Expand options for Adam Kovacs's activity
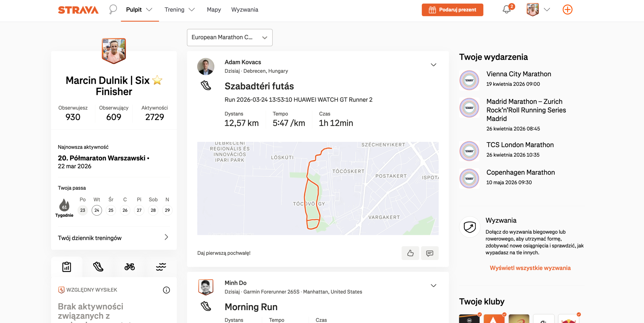This screenshot has height=323, width=644. tap(433, 65)
